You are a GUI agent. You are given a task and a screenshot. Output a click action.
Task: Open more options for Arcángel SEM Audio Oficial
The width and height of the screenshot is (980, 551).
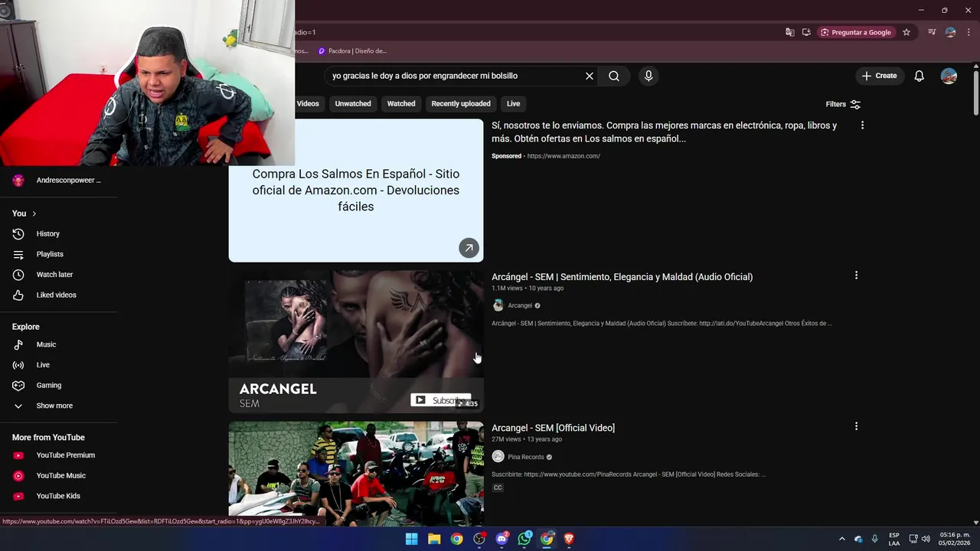coord(856,275)
